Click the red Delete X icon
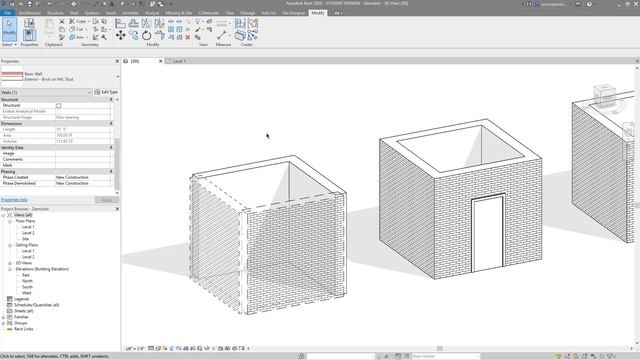The image size is (640, 360). pyautogui.click(x=188, y=38)
